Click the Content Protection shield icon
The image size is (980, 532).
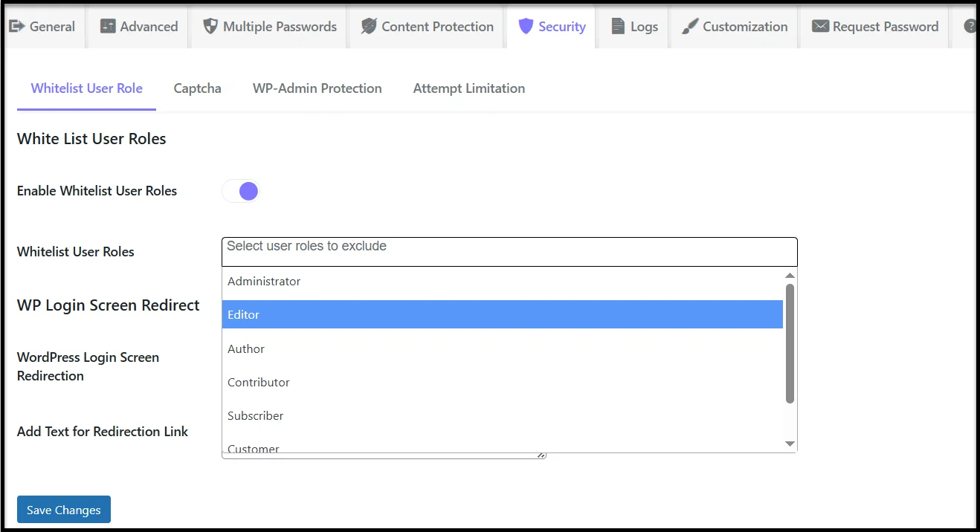point(368,26)
